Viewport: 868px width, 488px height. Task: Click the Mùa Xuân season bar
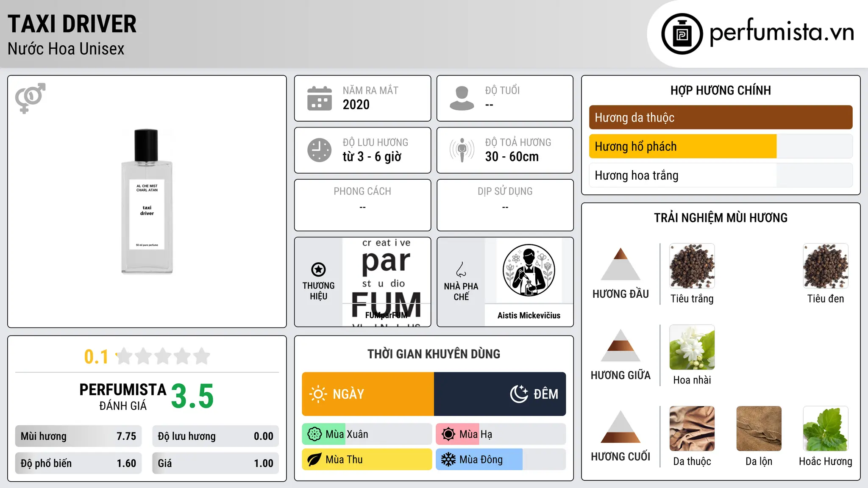(x=367, y=434)
